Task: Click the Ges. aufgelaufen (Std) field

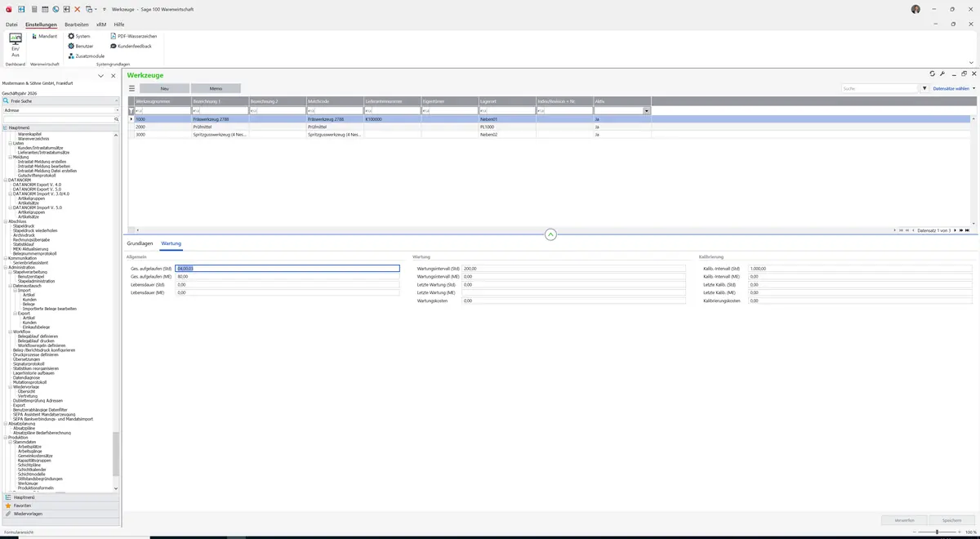Action: click(287, 268)
